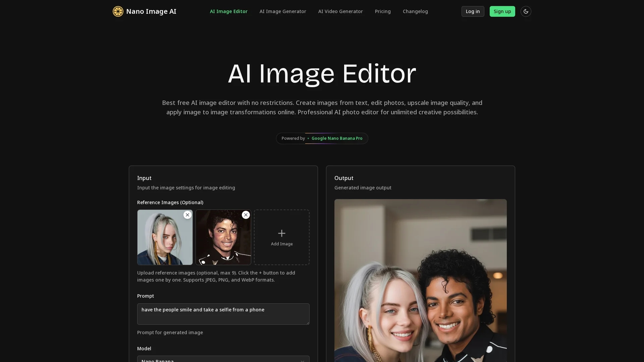
Task: Click the Output panel heading
Action: (344, 178)
